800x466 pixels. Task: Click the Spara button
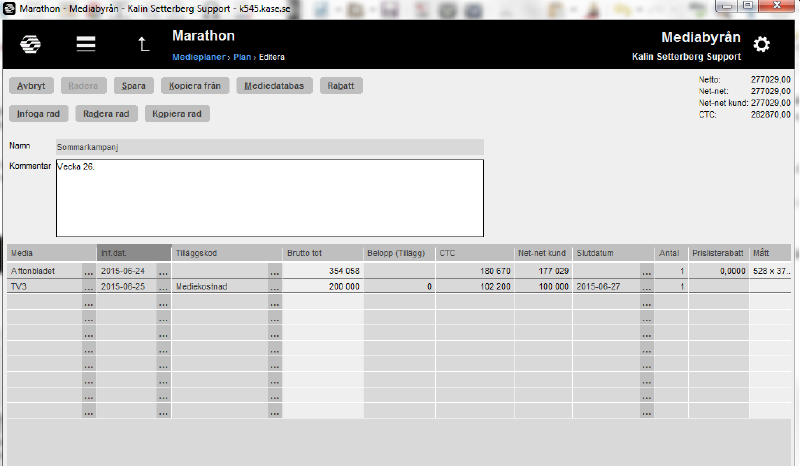[134, 86]
